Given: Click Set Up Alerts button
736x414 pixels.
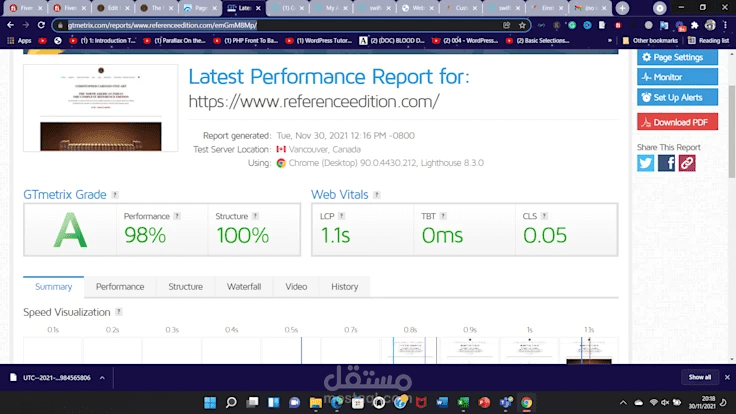Looking at the screenshot, I should tap(677, 97).
